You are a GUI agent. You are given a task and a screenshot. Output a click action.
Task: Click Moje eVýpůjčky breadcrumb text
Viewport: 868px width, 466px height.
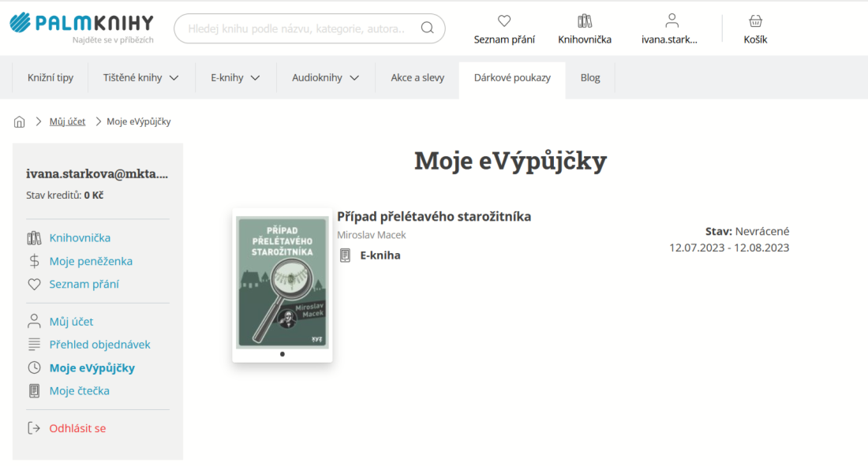(x=138, y=121)
